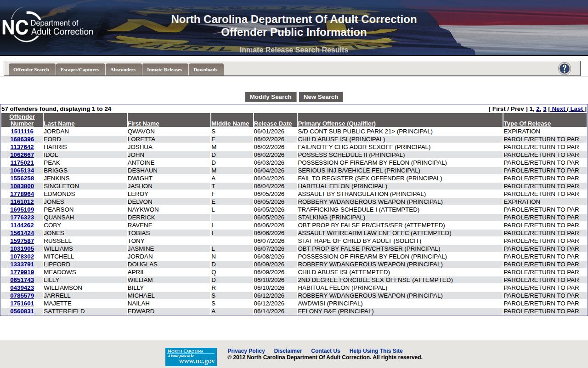Open offender record 0560831

(x=22, y=311)
